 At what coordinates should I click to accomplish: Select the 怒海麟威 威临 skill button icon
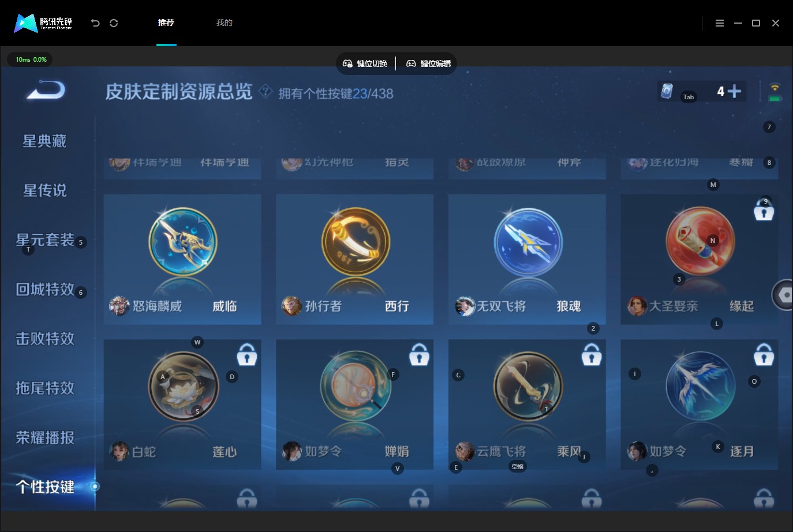pos(183,242)
